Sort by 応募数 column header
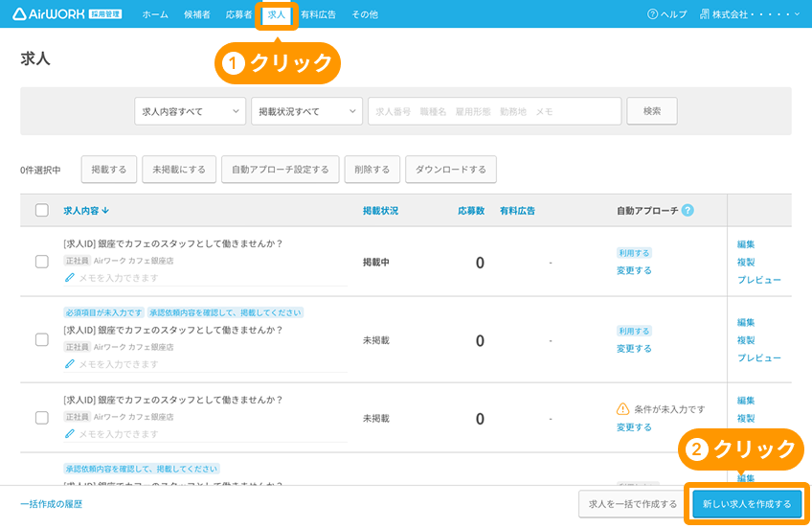 coord(471,211)
